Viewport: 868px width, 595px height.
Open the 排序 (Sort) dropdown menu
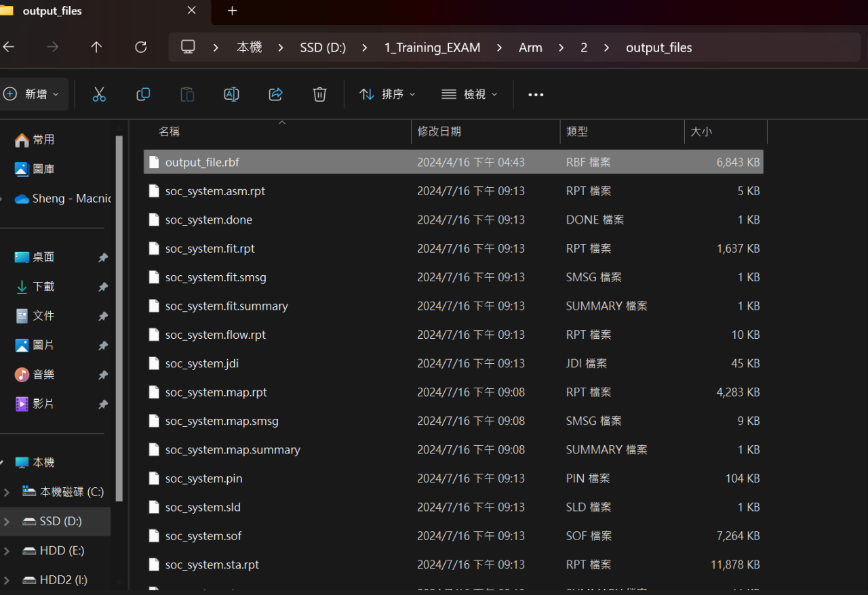387,94
